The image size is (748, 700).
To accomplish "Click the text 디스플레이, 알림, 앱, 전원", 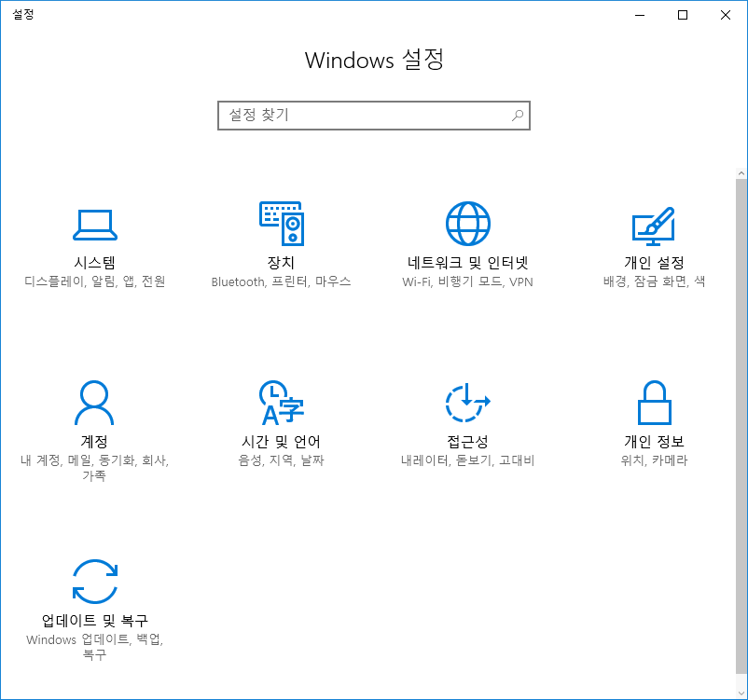I will click(x=95, y=281).
